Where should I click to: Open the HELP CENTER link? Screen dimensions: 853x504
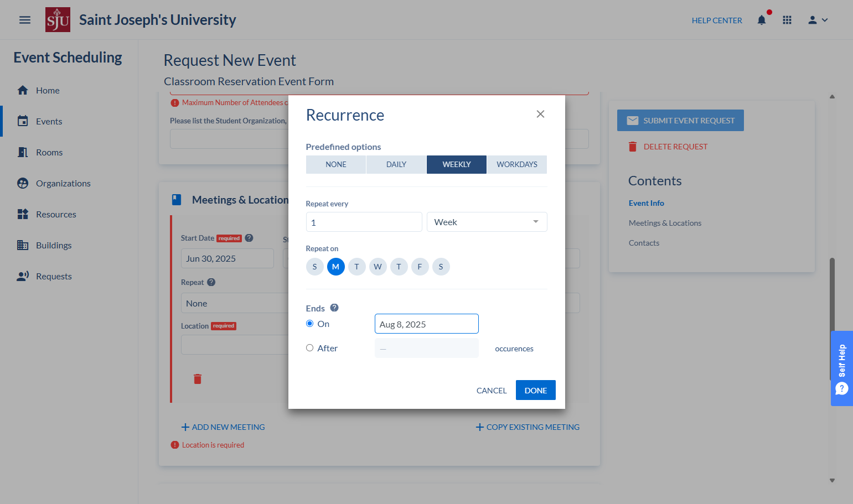(x=717, y=20)
